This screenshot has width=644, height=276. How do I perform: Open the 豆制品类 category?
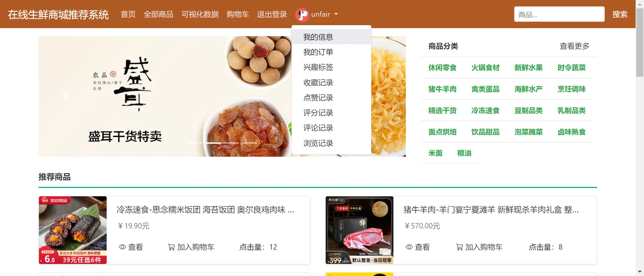pyautogui.click(x=529, y=111)
